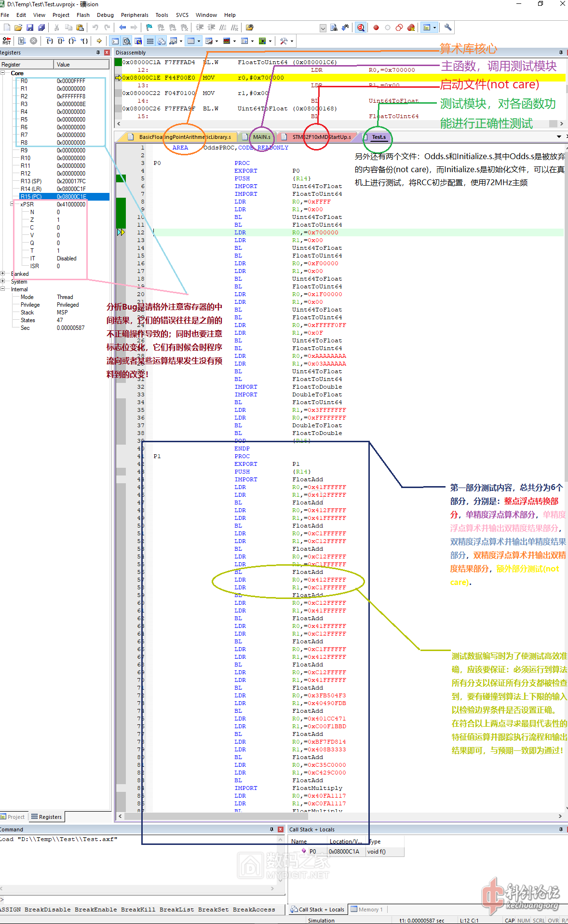Expand the Banked register group
Viewport: 568px width, 924px height.
[3, 273]
